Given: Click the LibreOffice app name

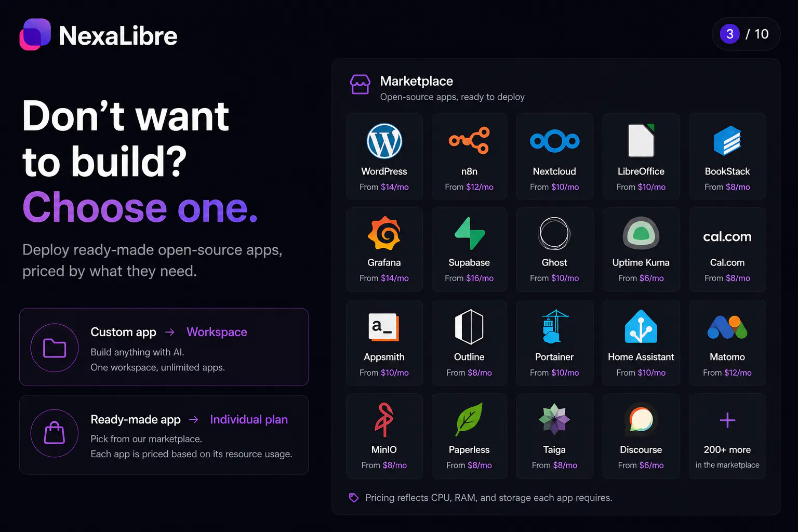Looking at the screenshot, I should tap(641, 171).
